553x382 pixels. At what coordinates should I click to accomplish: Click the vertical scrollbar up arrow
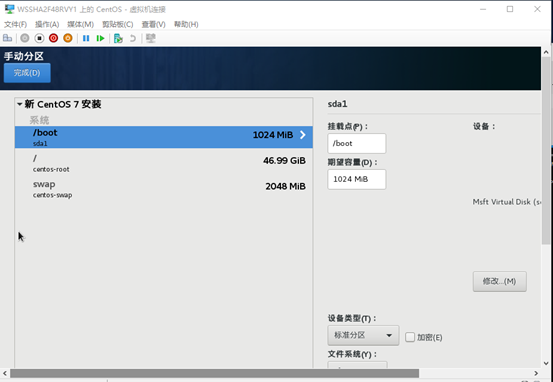tap(546, 52)
